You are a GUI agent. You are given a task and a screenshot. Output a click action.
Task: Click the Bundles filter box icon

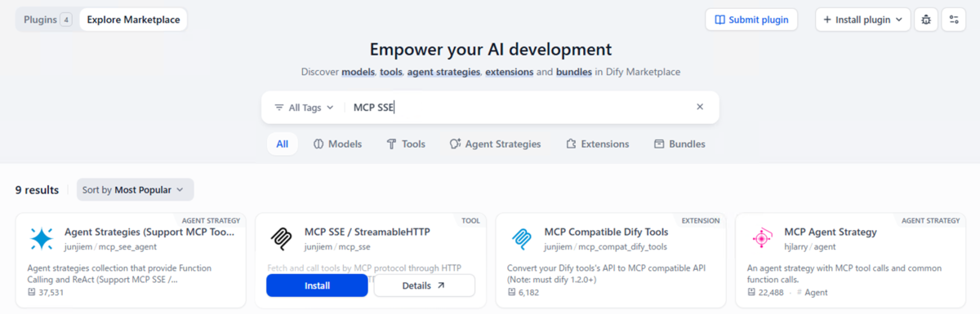coord(659,144)
